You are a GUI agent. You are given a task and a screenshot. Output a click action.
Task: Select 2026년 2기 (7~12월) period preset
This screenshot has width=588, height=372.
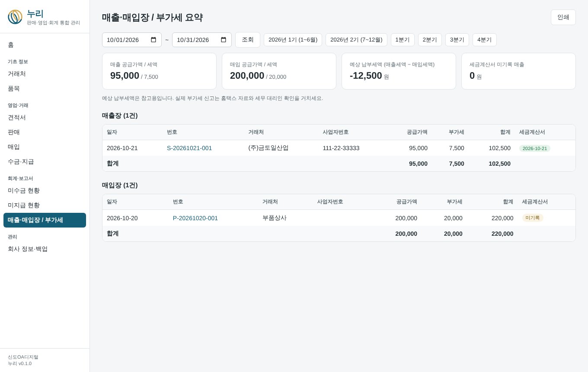coord(356,40)
